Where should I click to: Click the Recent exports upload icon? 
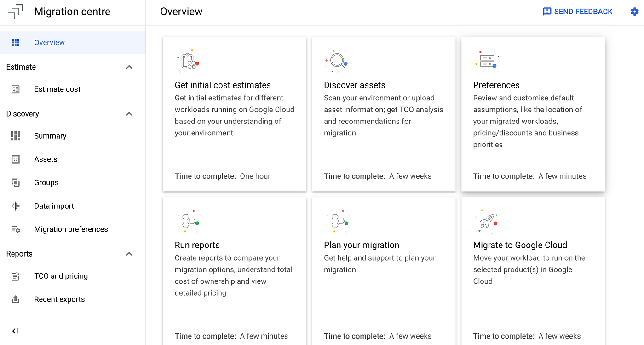[x=15, y=299]
